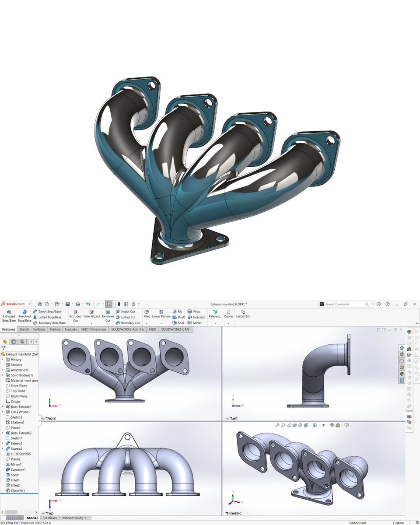Toggle Instant3D mode
The image size is (420, 525).
243,314
